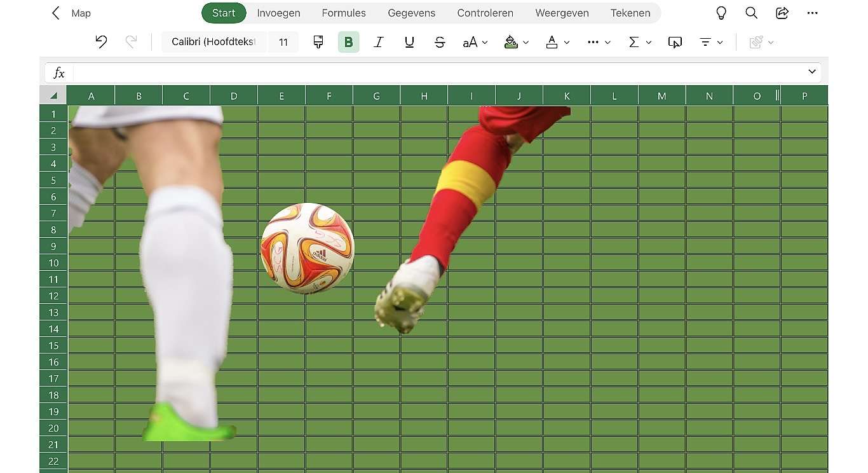Image resolution: width=868 pixels, height=473 pixels.
Task: Switch to the Invoegen ribbon tab
Action: tap(278, 13)
